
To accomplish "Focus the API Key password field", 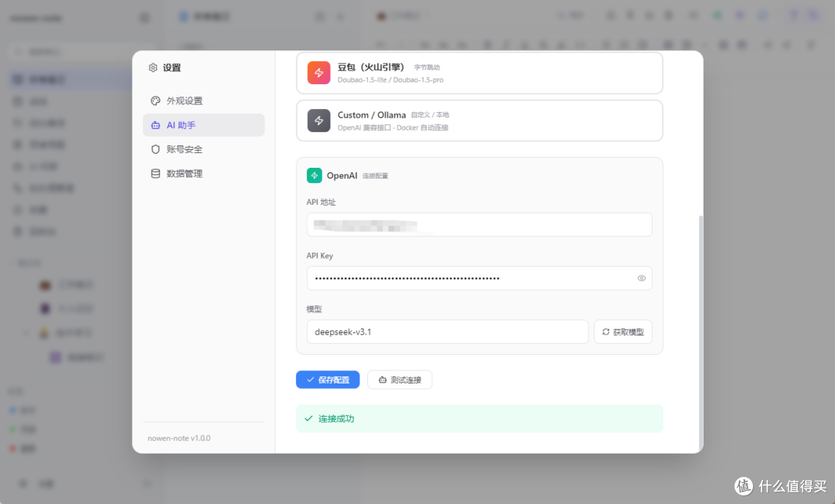I will coord(479,278).
